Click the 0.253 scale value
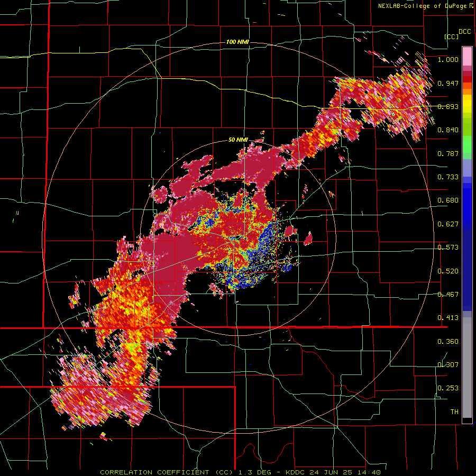476x476 pixels. pos(448,388)
